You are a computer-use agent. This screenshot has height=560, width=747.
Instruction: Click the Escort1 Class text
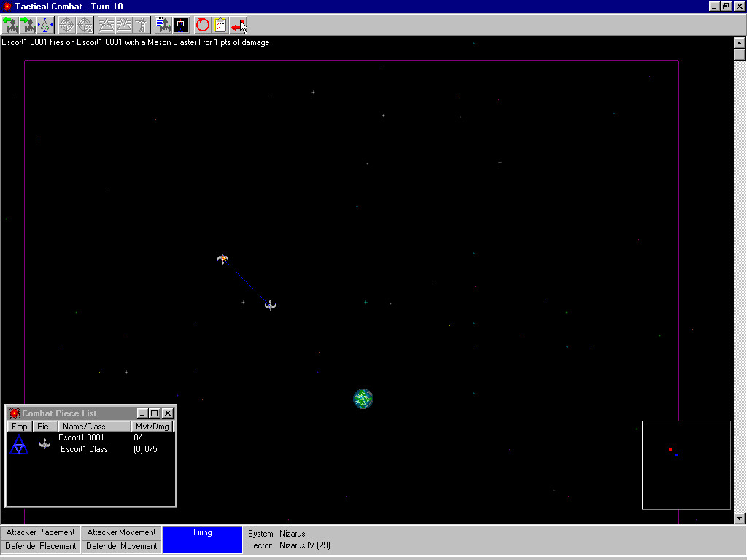click(84, 449)
